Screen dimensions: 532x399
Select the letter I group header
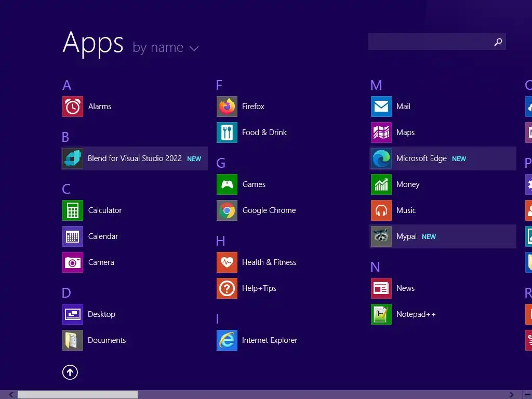(x=218, y=319)
